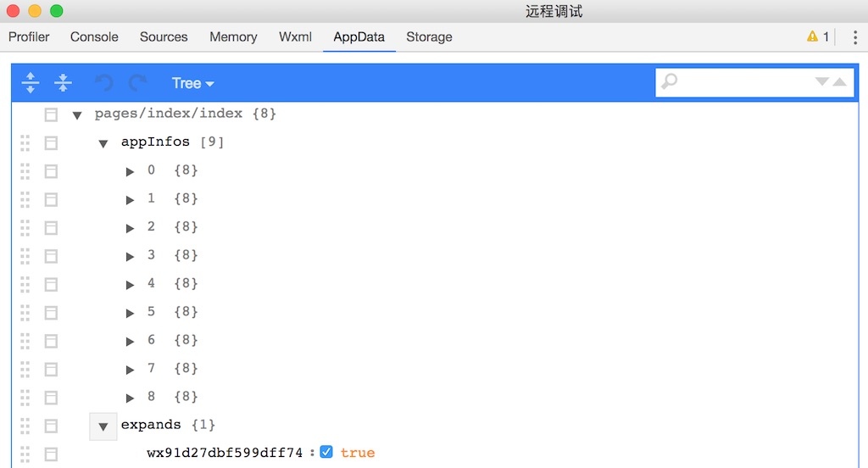Uncheck the wx91d27dbf599dff74 true checkbox

(x=326, y=453)
